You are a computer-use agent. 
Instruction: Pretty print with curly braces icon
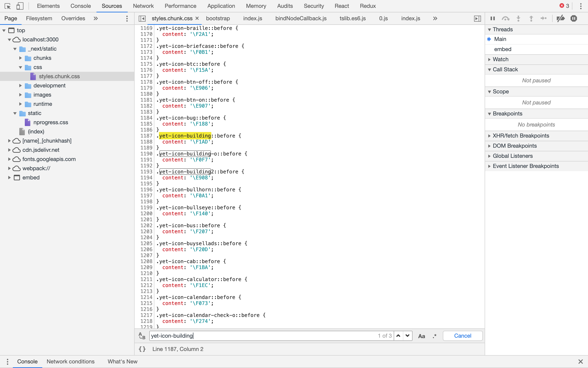click(142, 349)
